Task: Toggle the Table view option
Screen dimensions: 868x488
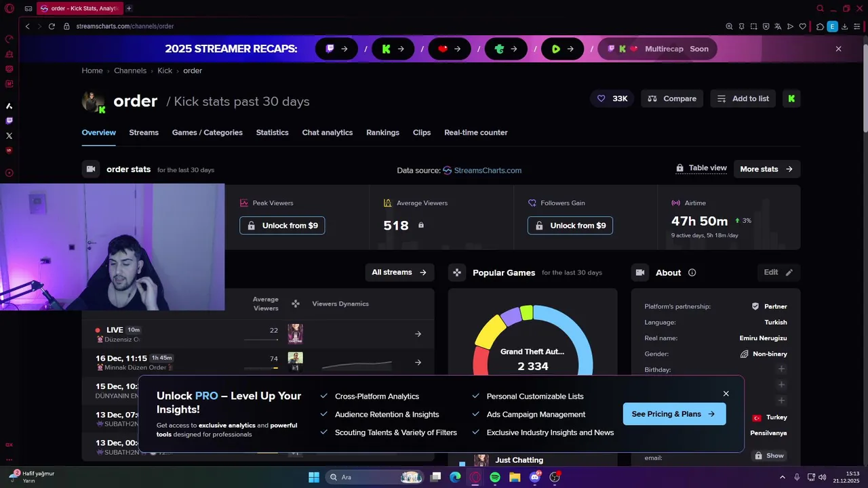Action: coord(701,168)
